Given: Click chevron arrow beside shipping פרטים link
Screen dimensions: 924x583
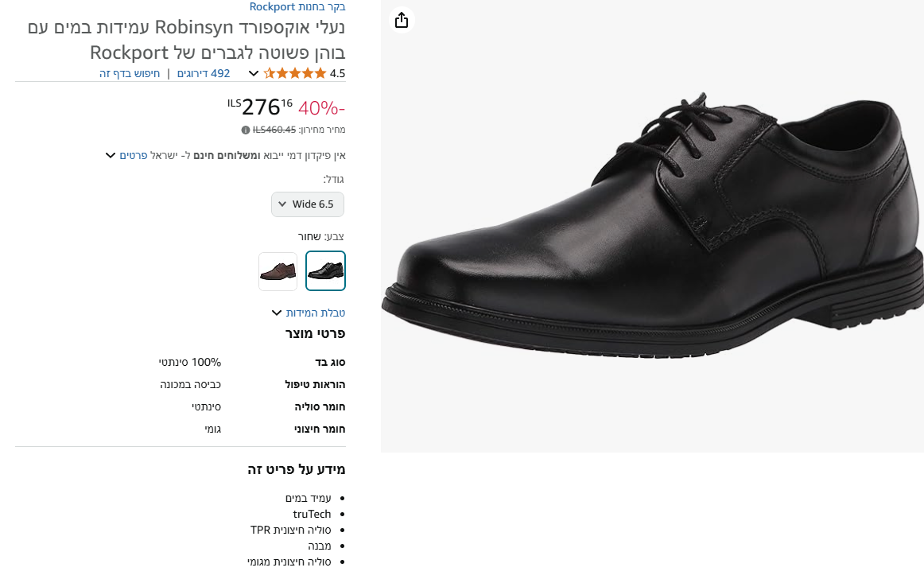Looking at the screenshot, I should tap(111, 155).
